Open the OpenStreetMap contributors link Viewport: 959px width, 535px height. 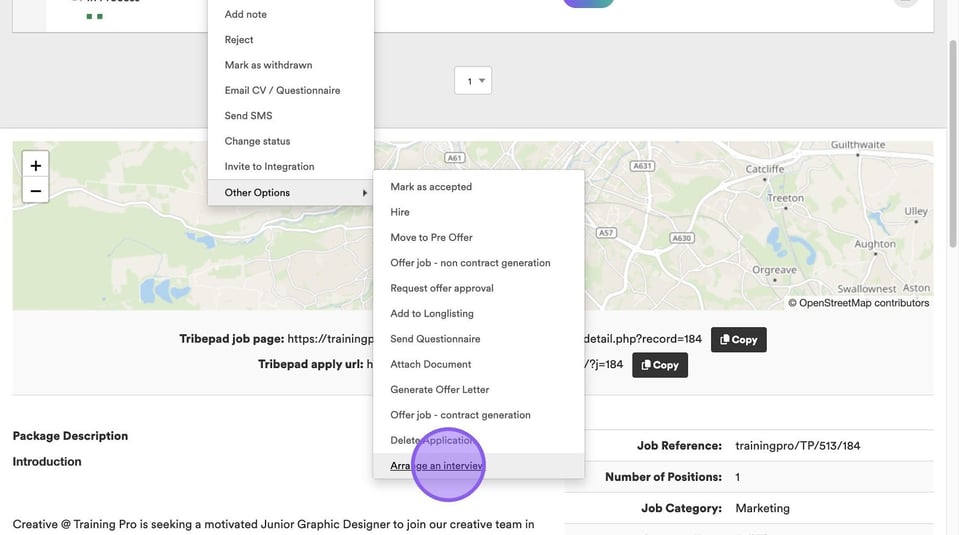(864, 303)
